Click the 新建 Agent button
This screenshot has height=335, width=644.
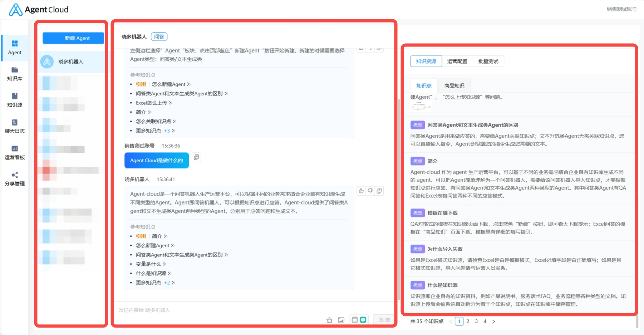pos(73,38)
